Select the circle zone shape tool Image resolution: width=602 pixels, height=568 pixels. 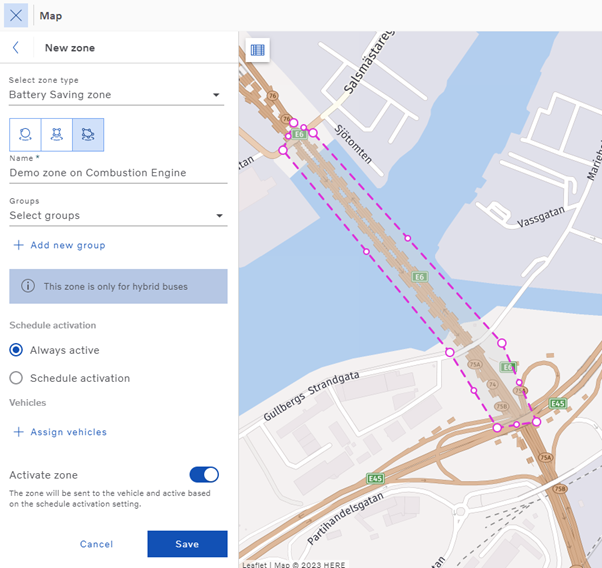tap(25, 134)
